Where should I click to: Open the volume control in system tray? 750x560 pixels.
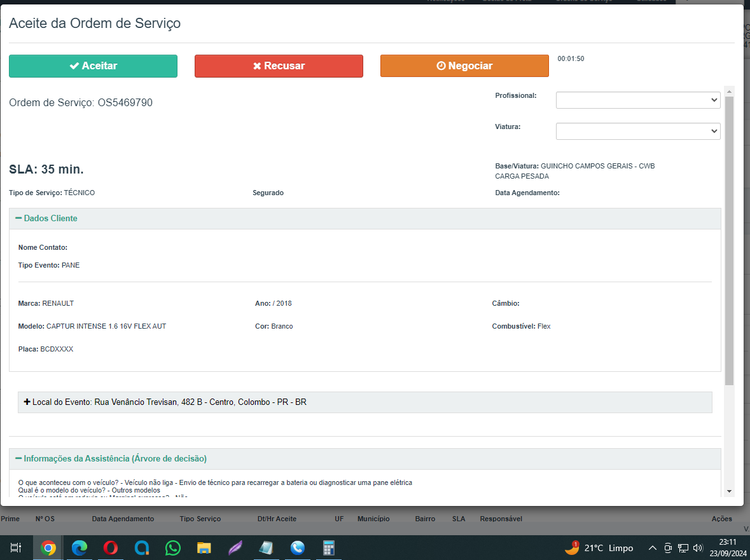698,548
